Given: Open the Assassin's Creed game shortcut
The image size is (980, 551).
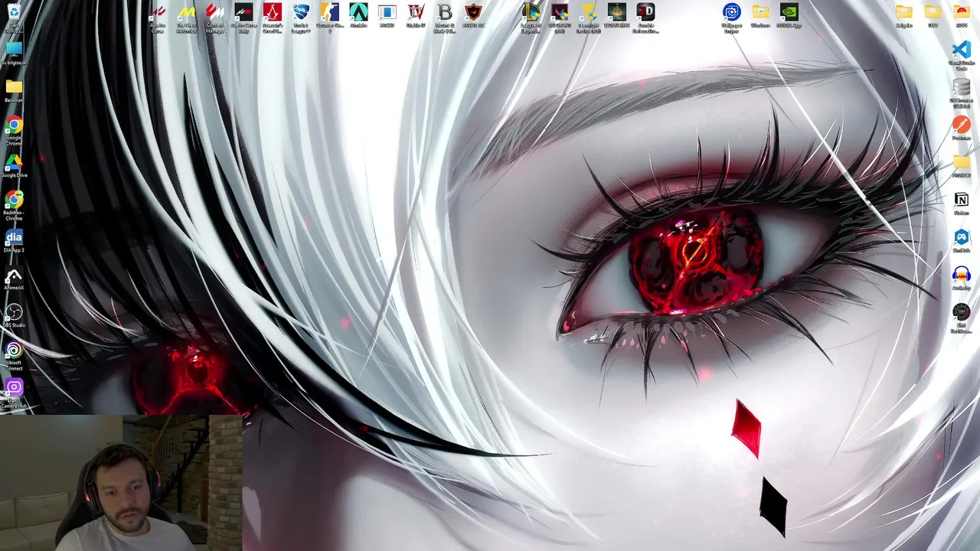Looking at the screenshot, I should point(273,18).
